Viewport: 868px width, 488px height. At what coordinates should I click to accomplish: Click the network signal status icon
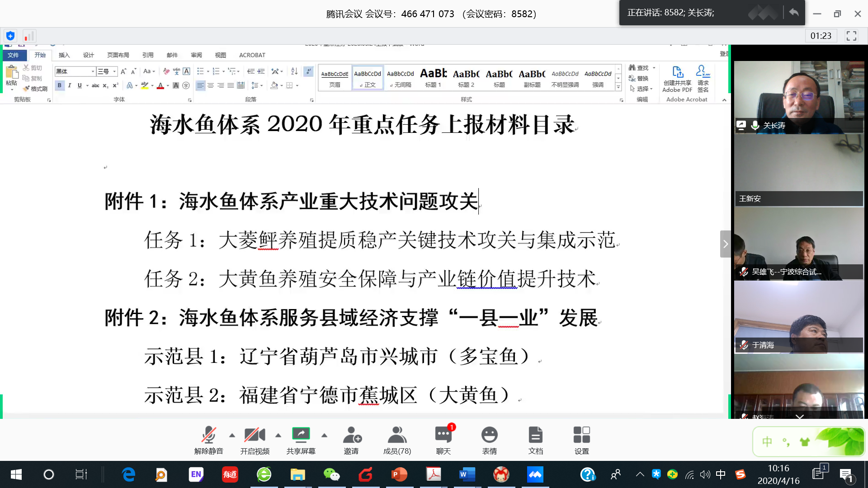pos(29,36)
